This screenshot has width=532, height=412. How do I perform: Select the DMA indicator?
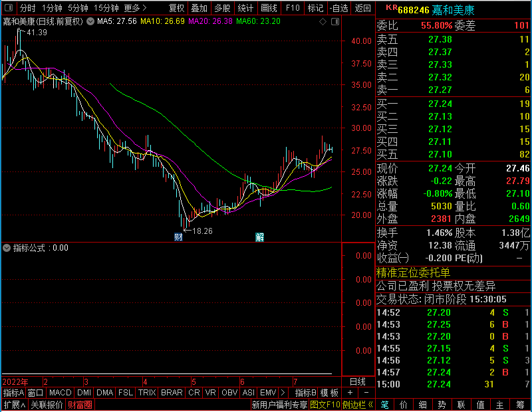(104, 393)
